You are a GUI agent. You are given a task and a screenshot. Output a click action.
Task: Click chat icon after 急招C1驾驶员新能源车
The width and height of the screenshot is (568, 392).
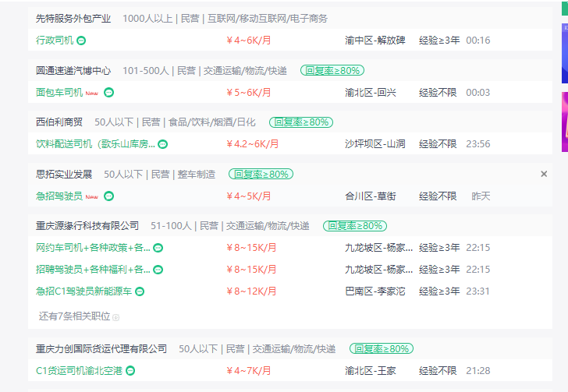coord(140,291)
